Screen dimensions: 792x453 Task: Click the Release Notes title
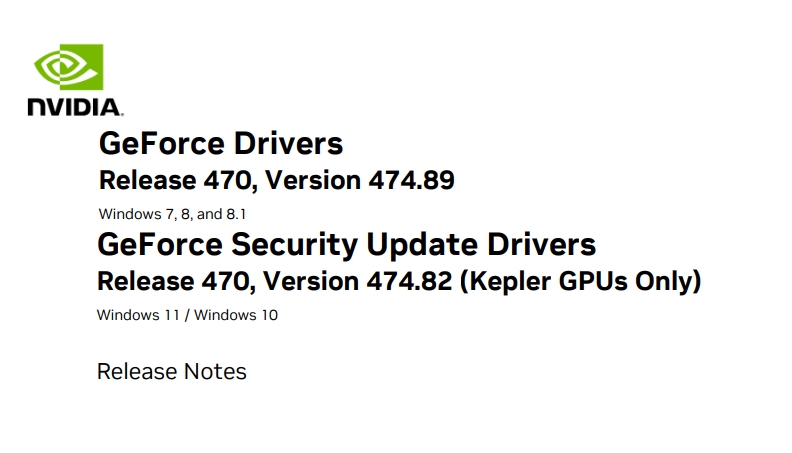(172, 372)
